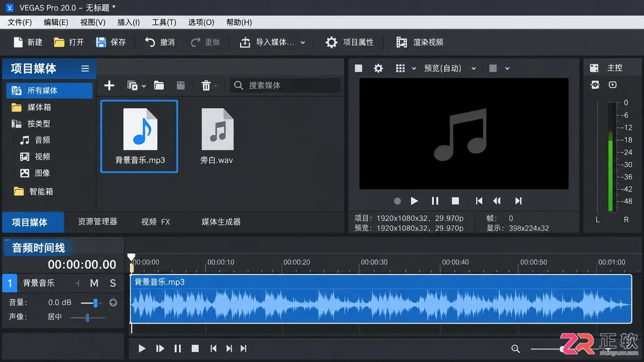Select 背景音乐.mp3 media thumbnail
Image resolution: width=644 pixels, height=362 pixels.
140,136
